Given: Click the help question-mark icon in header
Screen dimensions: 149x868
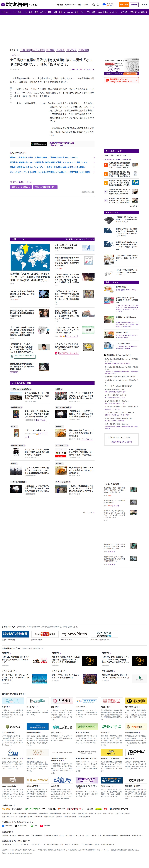Looking at the screenshot, I should (x=98, y=5).
